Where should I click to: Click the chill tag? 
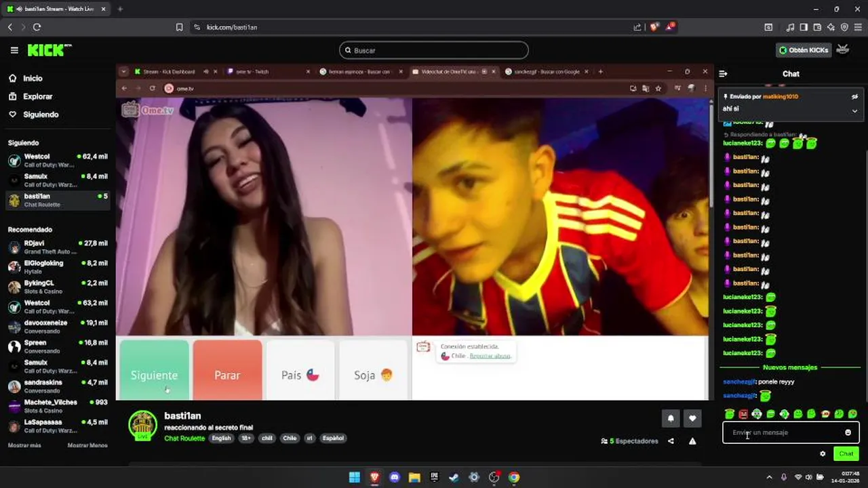point(267,438)
